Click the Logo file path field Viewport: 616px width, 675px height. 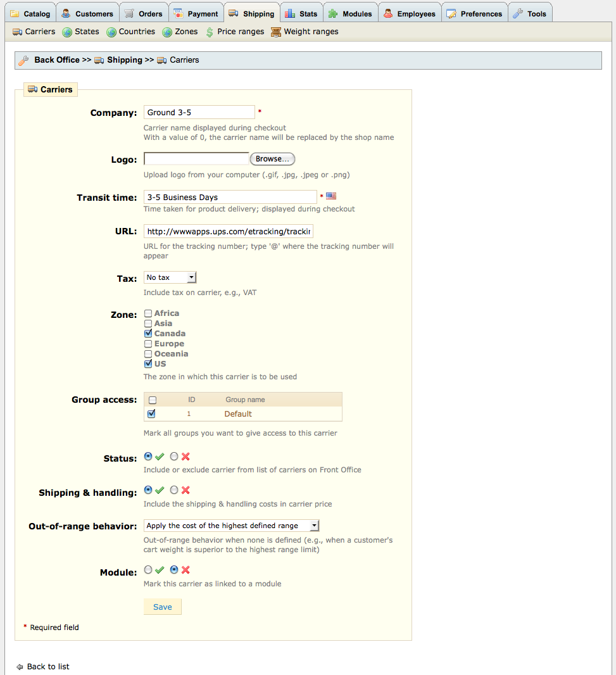(196, 158)
